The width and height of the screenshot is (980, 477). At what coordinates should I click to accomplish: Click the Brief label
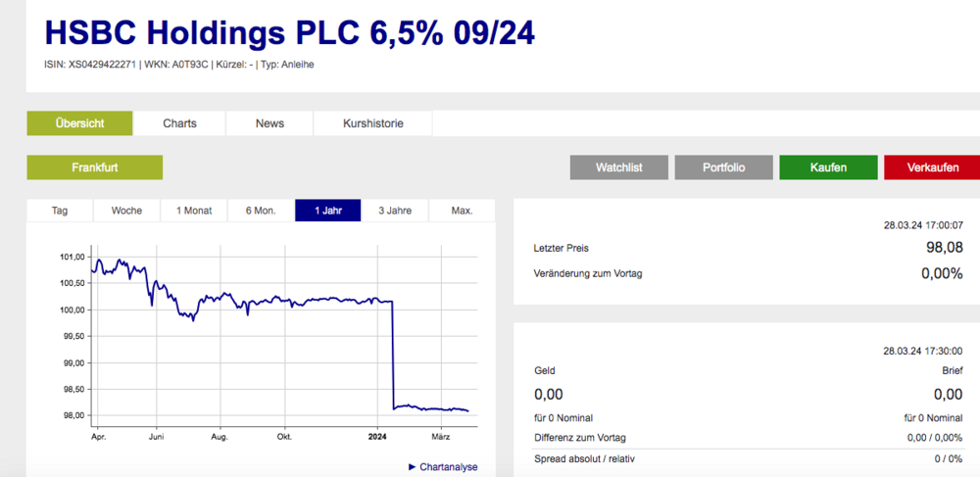(954, 371)
